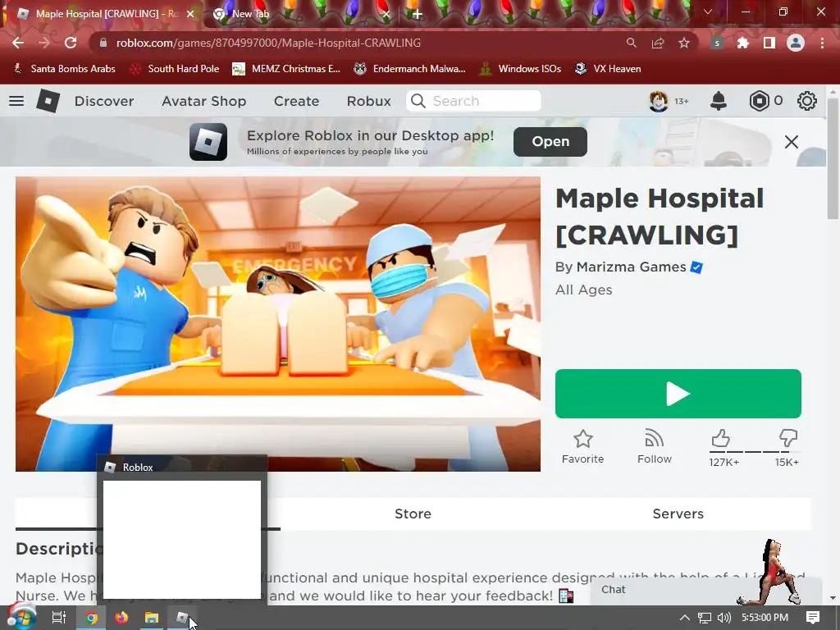
Task: Open the extension icon labeled S
Action: click(717, 43)
